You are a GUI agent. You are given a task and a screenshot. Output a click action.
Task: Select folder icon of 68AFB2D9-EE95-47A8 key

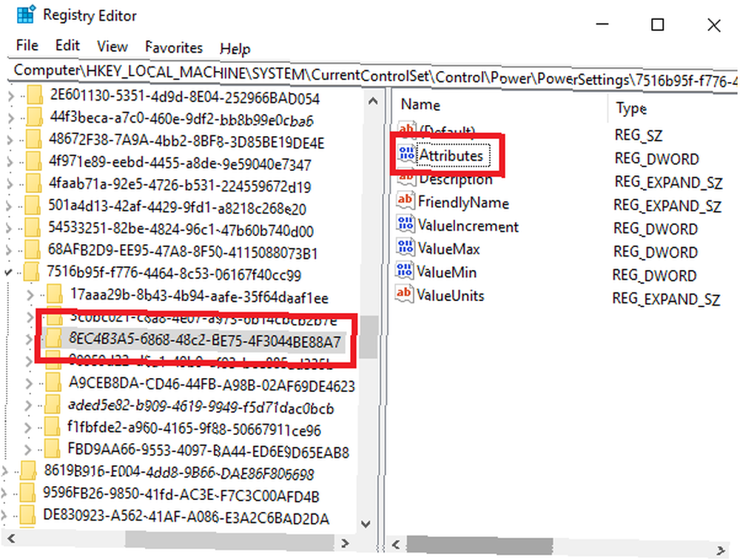pos(33,249)
